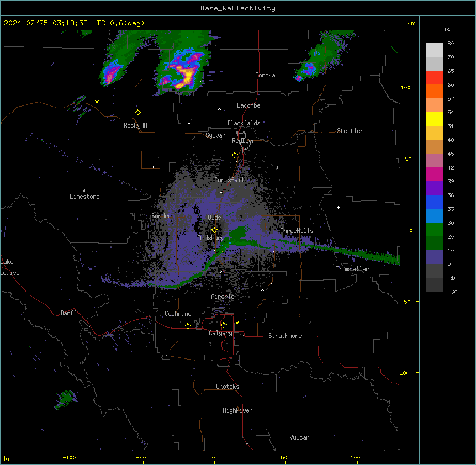
Task: Click the dBZ legend heading
Action: pos(447,29)
